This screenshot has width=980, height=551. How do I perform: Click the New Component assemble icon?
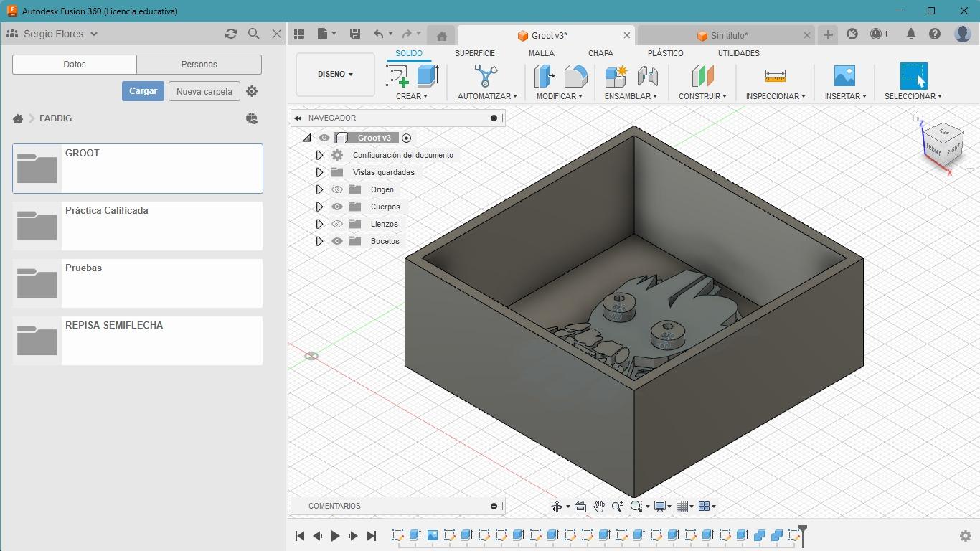[x=616, y=75]
